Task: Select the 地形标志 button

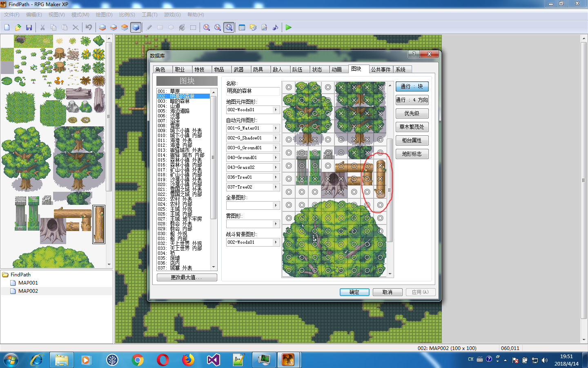Action: click(x=412, y=154)
